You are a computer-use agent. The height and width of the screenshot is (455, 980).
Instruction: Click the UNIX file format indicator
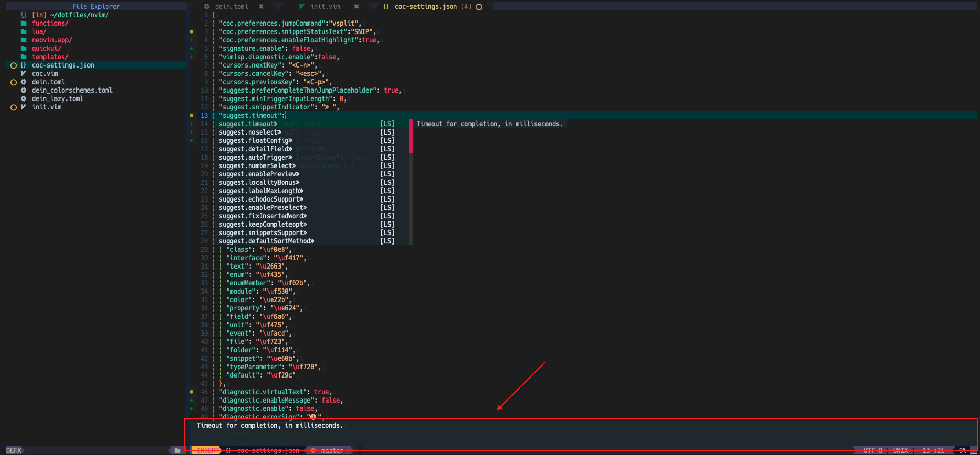coord(900,450)
